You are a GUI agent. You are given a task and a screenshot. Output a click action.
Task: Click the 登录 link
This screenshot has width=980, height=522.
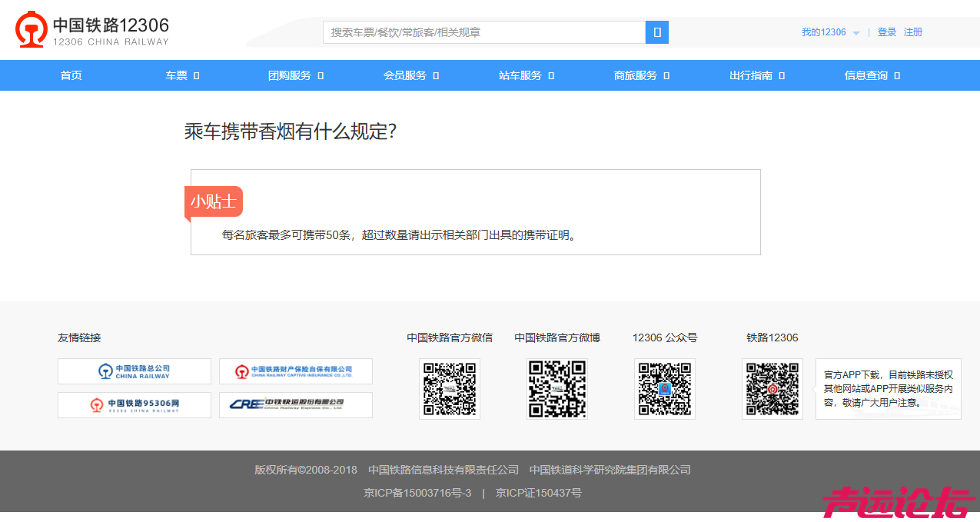tap(887, 32)
